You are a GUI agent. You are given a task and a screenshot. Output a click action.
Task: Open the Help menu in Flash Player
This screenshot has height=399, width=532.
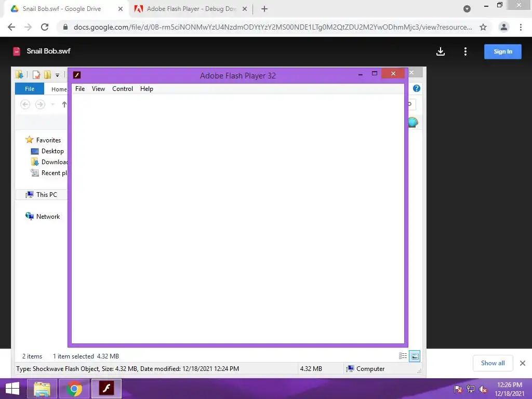pos(147,89)
